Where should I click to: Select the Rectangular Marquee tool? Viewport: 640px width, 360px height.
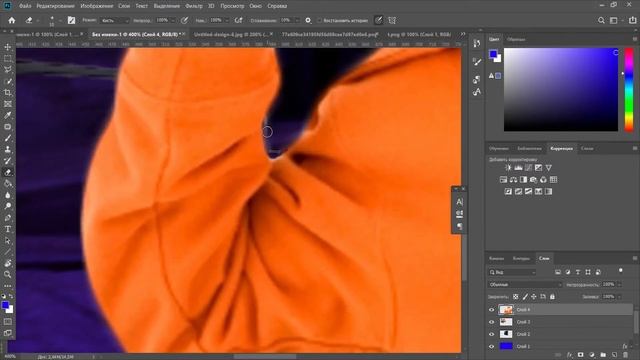point(8,58)
